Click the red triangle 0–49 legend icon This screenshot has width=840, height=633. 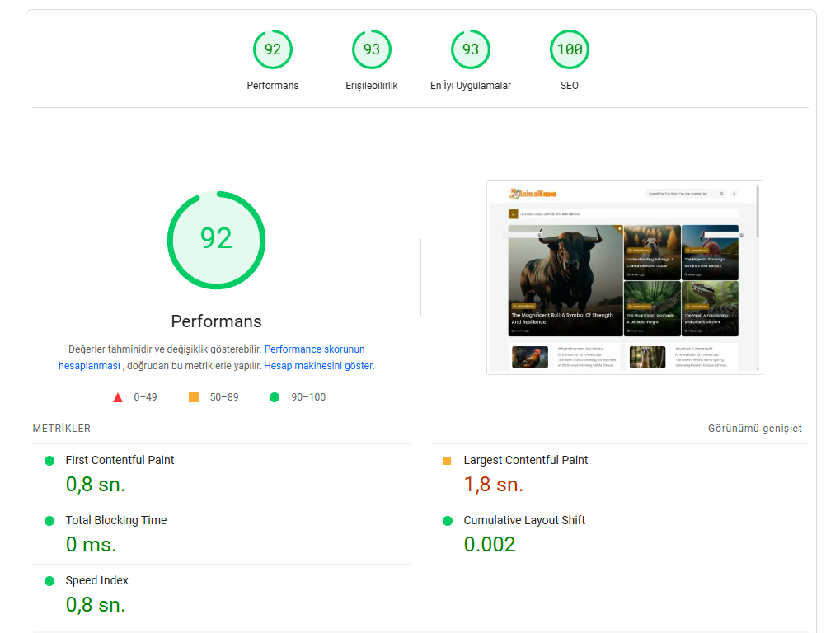click(x=118, y=397)
